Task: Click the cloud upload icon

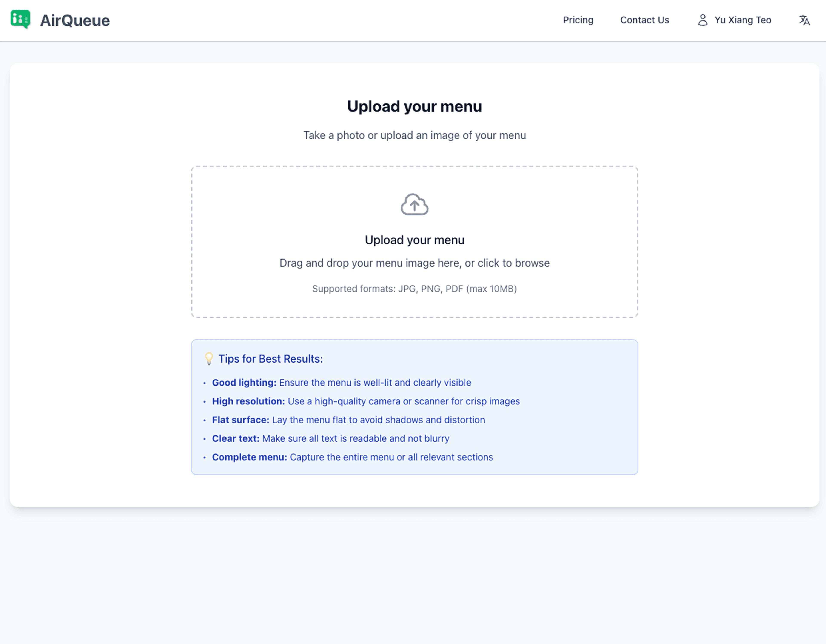Action: [x=415, y=204]
